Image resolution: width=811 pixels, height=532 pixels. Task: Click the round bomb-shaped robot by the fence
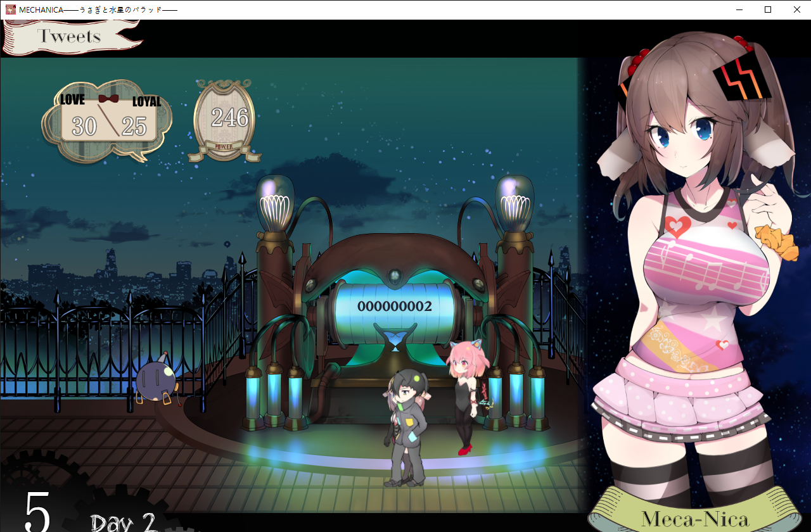pos(156,380)
